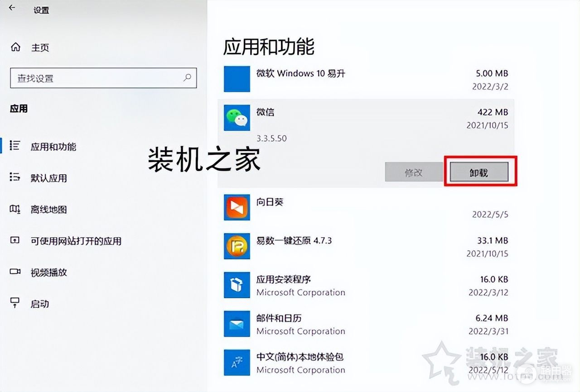Click the 易数一键还原 app icon
This screenshot has width=580, height=392.
pos(237,246)
